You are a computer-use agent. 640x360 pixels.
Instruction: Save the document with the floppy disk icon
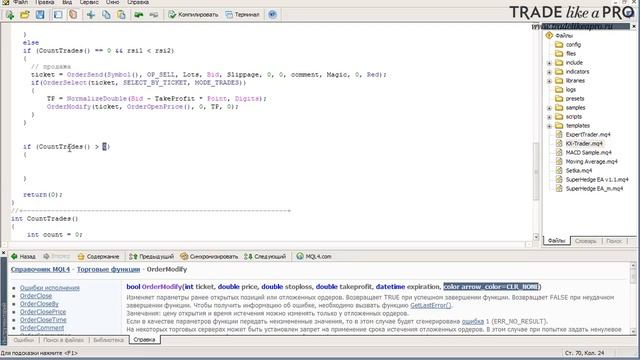point(40,15)
